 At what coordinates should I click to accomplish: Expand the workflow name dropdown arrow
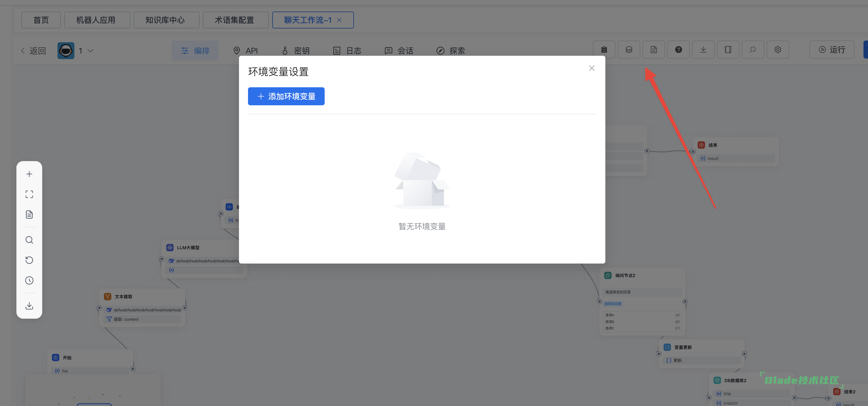pyautogui.click(x=90, y=50)
